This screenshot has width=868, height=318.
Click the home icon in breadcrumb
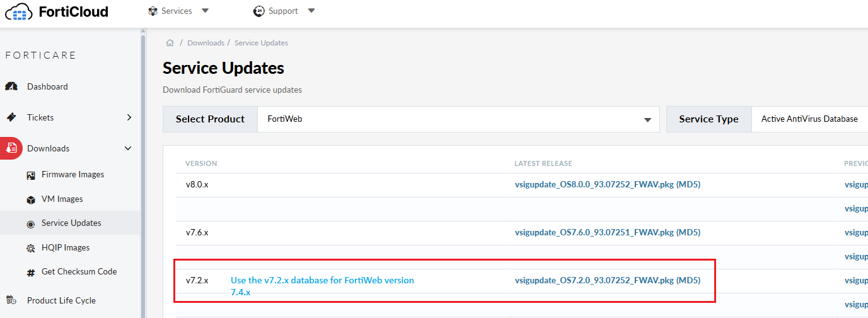[170, 43]
